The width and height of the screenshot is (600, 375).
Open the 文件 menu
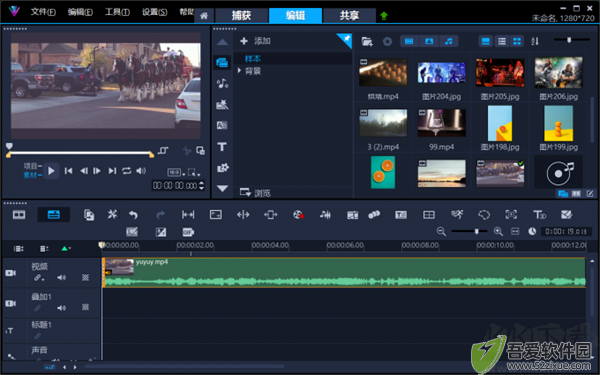[x=43, y=12]
